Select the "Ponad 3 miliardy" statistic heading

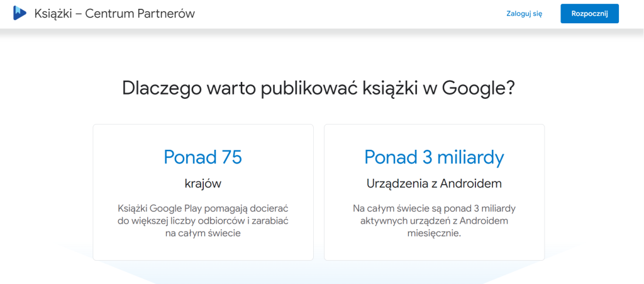pos(434,157)
